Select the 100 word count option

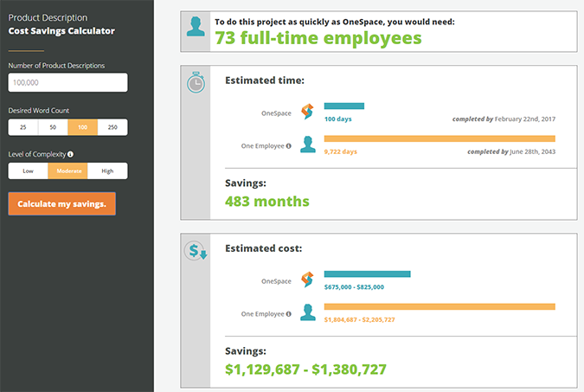tap(83, 127)
